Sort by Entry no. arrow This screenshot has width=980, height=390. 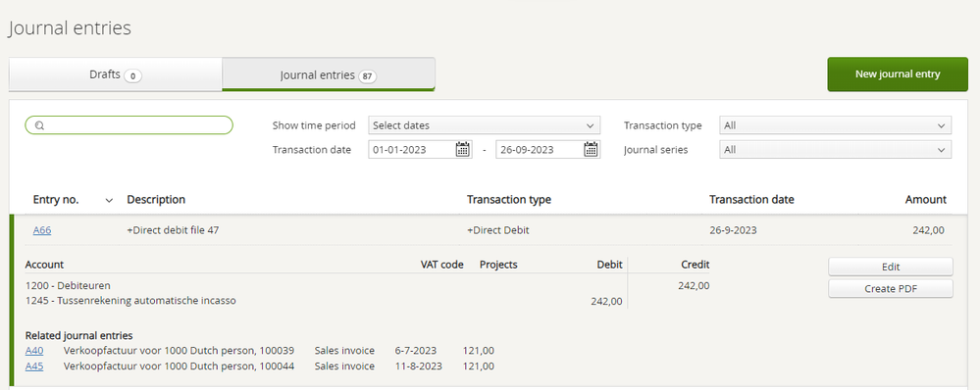click(109, 200)
